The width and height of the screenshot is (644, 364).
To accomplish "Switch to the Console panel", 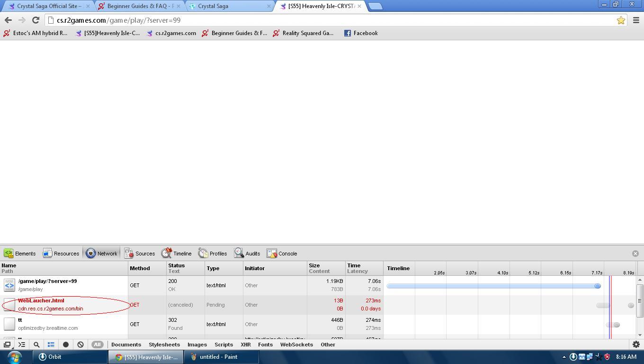I will click(x=282, y=254).
